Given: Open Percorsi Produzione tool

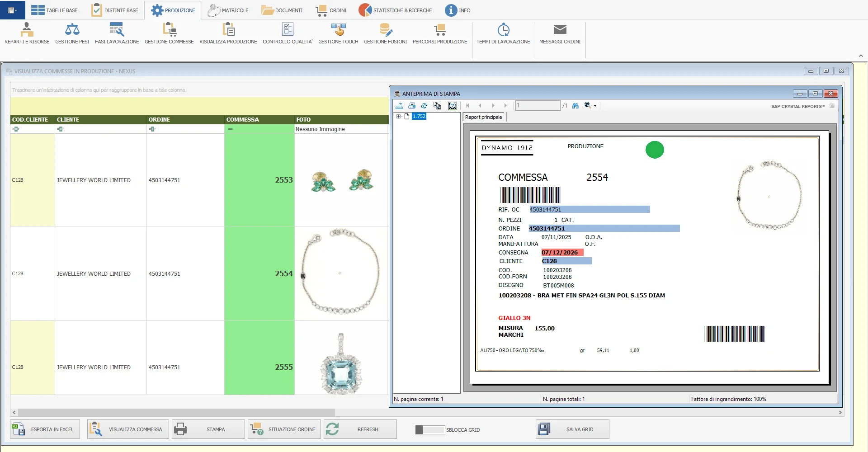Looking at the screenshot, I should tap(440, 33).
